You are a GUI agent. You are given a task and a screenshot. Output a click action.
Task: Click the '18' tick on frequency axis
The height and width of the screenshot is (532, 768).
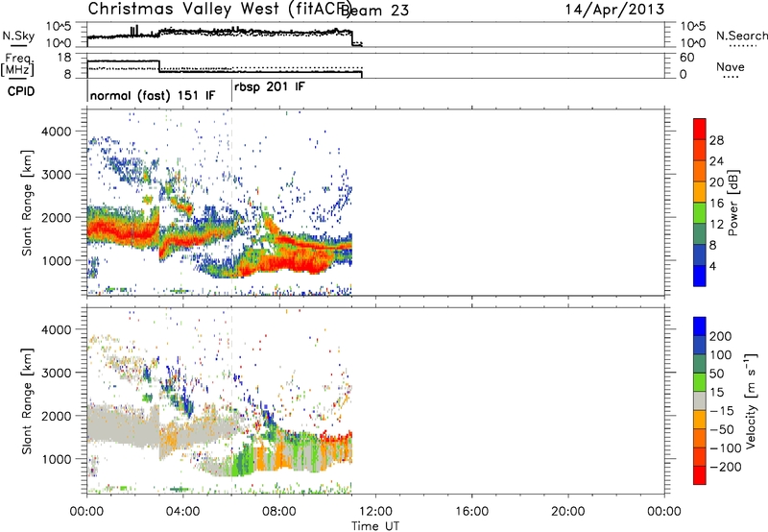click(x=63, y=58)
